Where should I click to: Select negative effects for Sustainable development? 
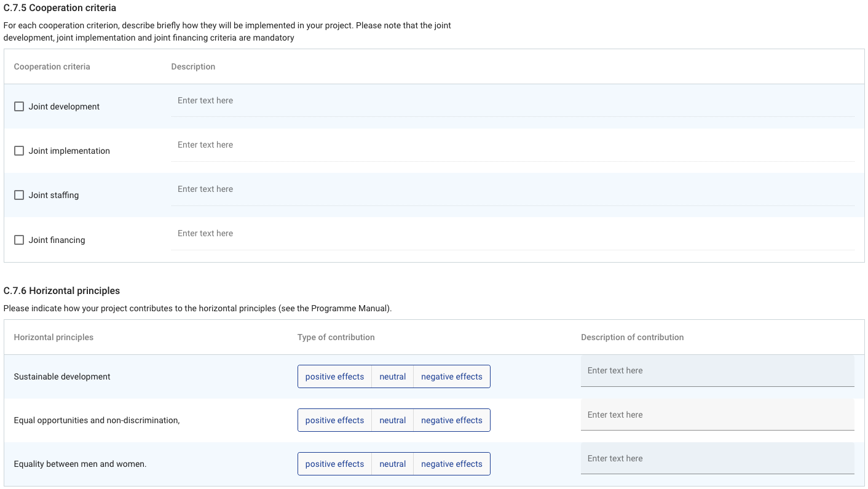[x=451, y=376]
